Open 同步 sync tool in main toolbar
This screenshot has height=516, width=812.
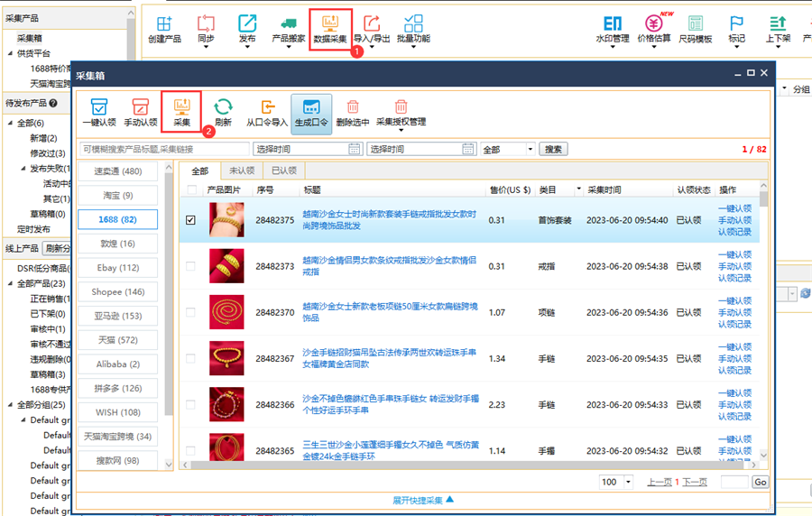206,30
